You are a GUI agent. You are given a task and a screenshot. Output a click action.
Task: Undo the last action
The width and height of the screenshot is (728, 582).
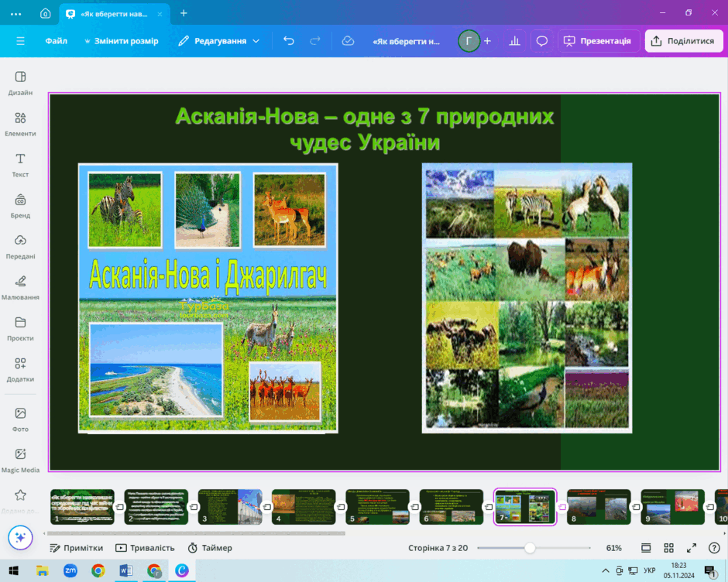point(289,41)
